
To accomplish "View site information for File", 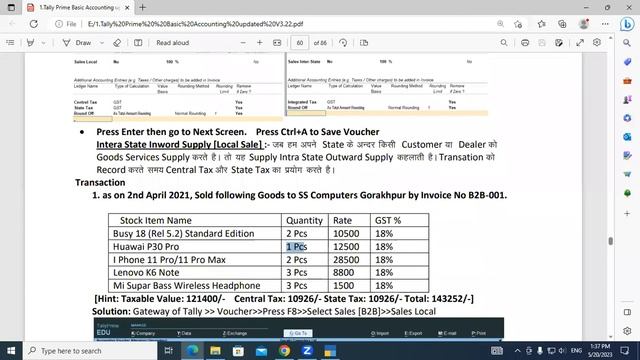I will (66, 24).
